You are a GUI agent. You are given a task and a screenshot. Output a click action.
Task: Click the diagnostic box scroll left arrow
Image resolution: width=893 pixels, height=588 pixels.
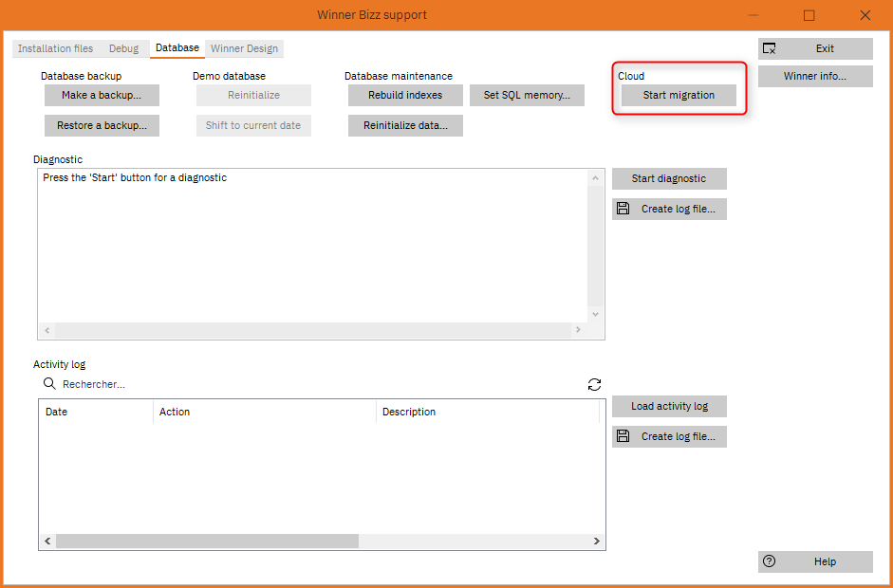(x=47, y=330)
